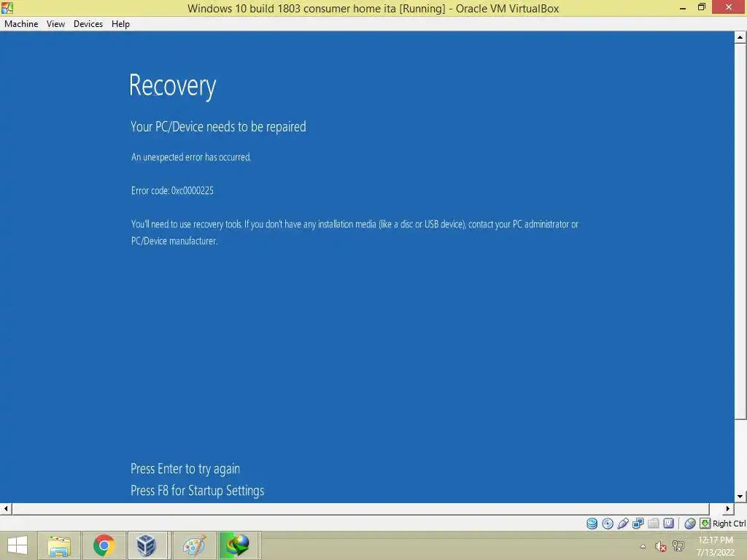
Task: Click the USB devices status icon
Action: pyautogui.click(x=623, y=524)
